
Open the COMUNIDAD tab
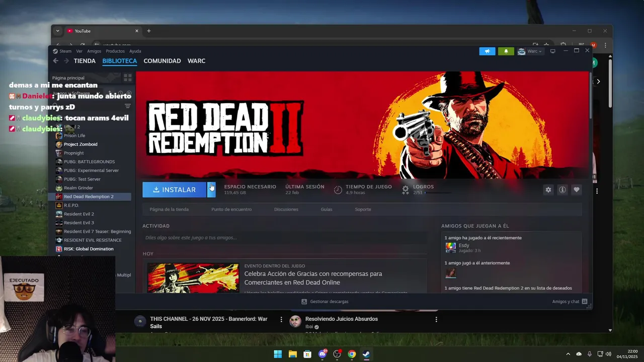coord(162,61)
